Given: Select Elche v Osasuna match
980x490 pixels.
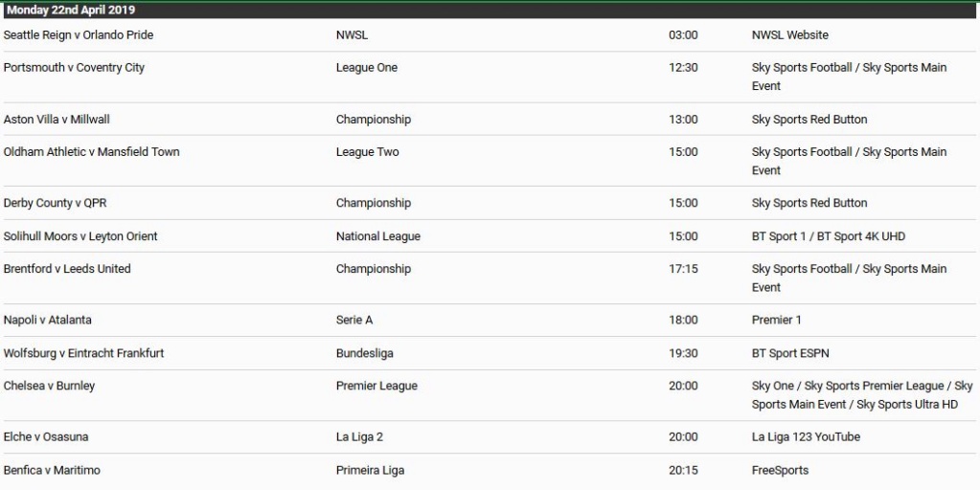Looking at the screenshot, I should click(46, 437).
